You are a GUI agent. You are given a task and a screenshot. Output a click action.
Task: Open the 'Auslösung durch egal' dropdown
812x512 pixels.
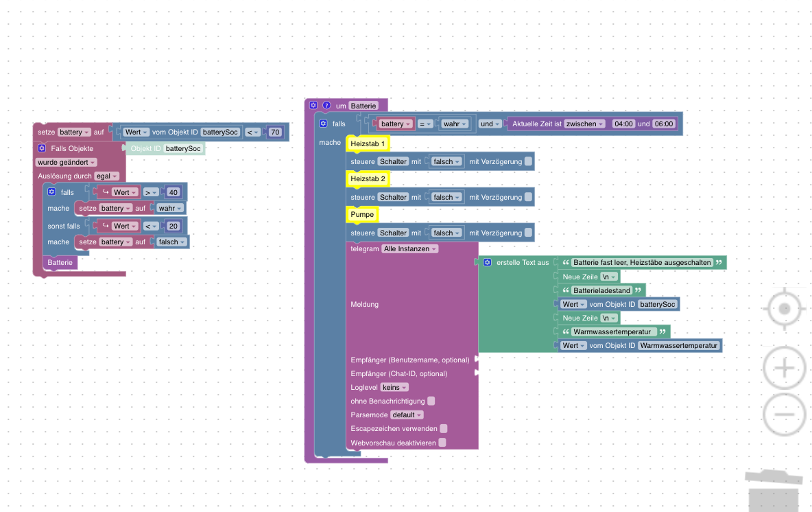[x=107, y=176]
